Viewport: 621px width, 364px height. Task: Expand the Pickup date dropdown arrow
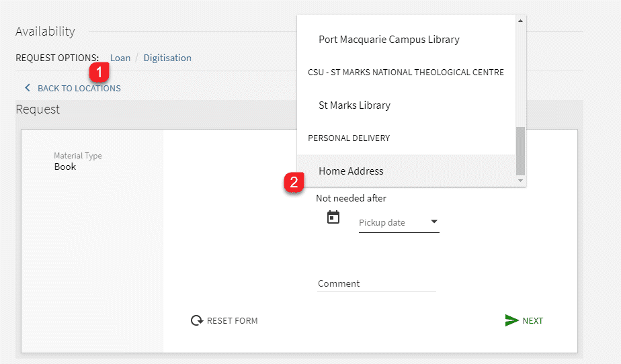pyautogui.click(x=434, y=222)
